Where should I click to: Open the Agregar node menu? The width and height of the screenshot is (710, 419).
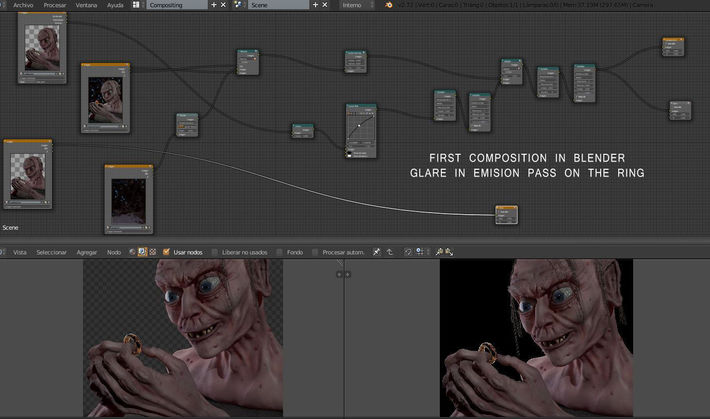(x=87, y=252)
